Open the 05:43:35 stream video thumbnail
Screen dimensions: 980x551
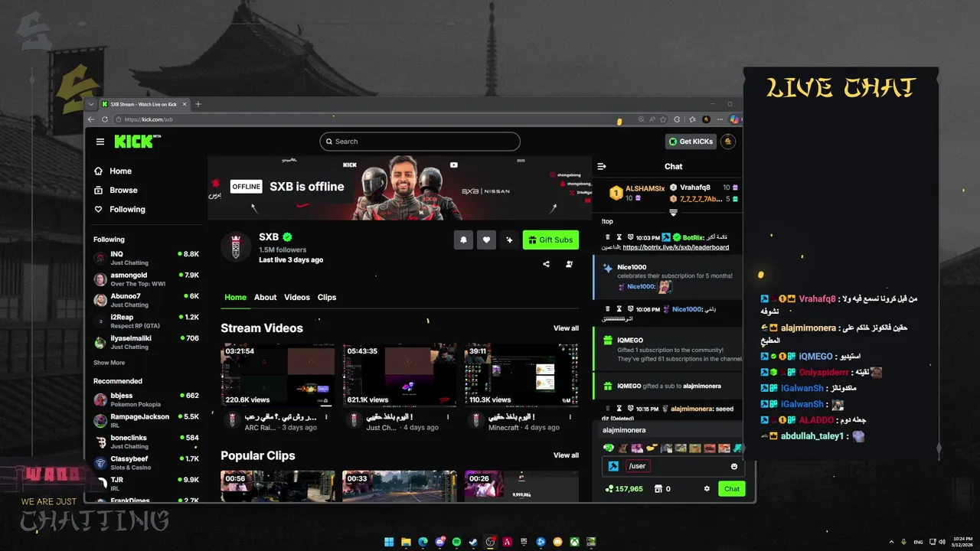tap(400, 374)
